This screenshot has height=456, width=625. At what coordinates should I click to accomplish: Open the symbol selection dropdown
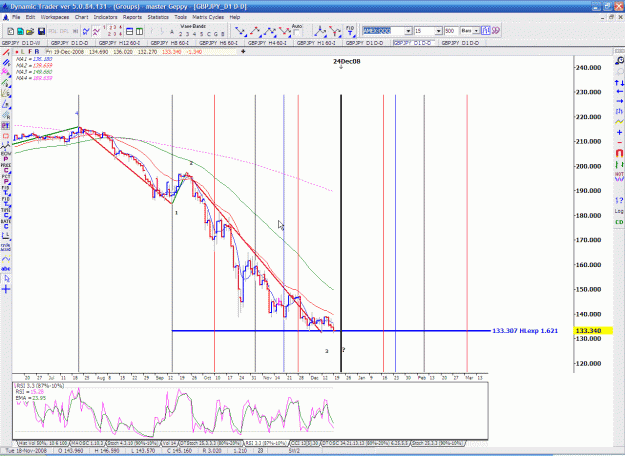408,31
